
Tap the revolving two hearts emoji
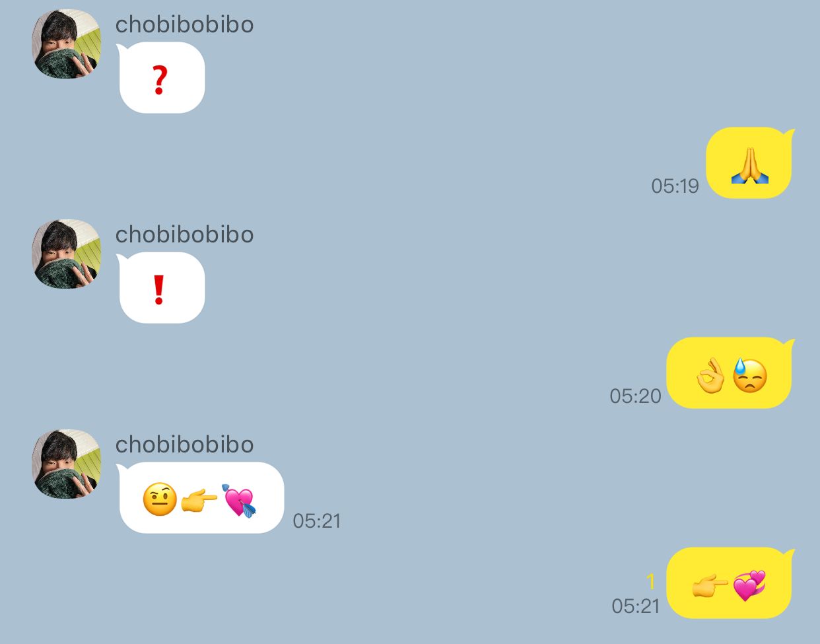[x=749, y=585]
